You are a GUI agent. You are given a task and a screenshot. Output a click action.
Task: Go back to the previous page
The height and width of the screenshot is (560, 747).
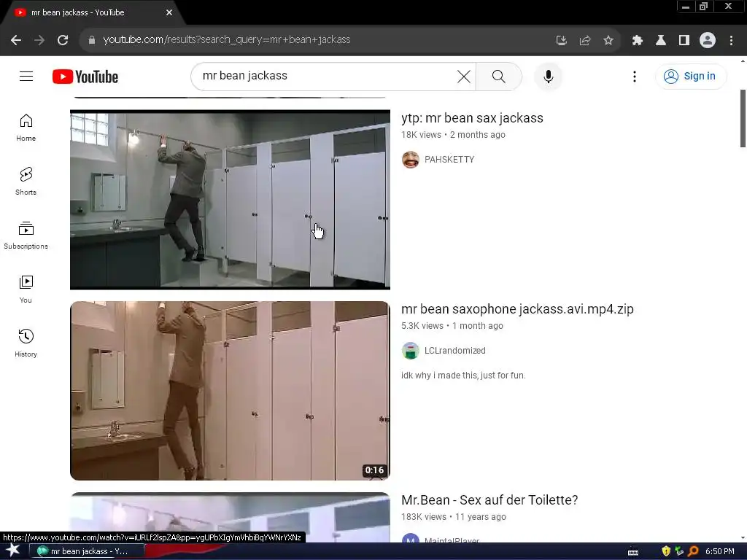(16, 40)
